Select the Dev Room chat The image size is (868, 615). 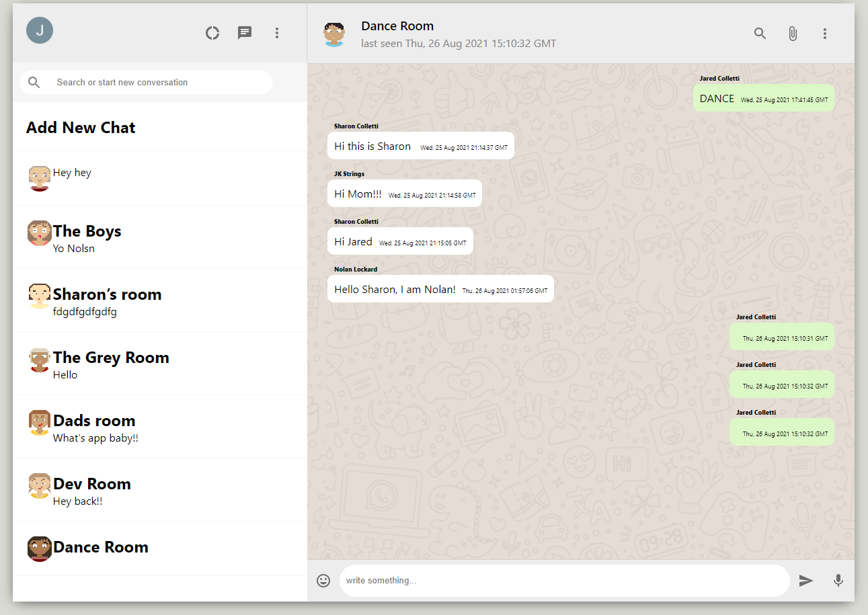coord(160,490)
